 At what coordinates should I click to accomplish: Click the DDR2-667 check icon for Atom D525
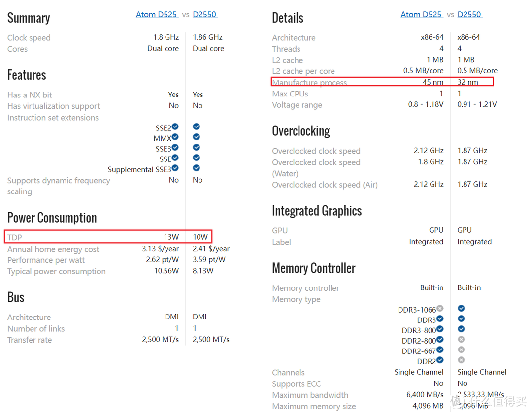click(x=440, y=350)
